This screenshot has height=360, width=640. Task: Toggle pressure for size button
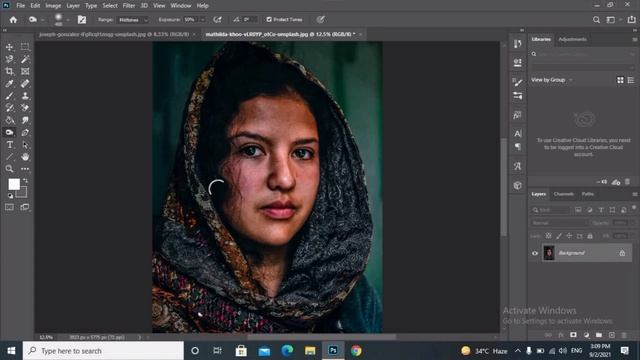320,20
